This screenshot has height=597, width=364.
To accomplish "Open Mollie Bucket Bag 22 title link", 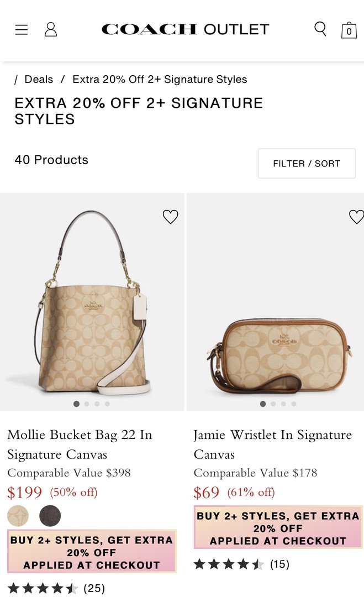I will 80,444.
